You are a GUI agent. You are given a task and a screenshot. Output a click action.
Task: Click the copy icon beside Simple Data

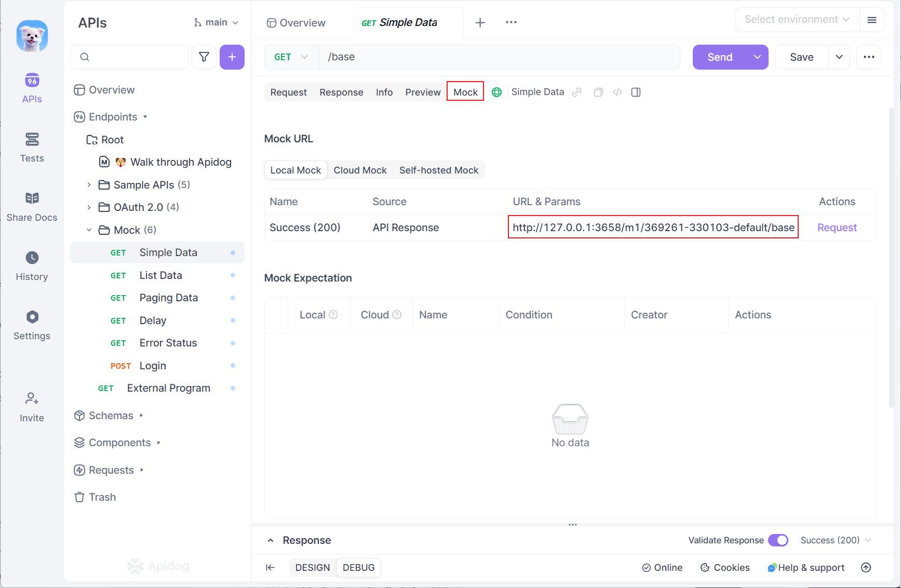598,92
